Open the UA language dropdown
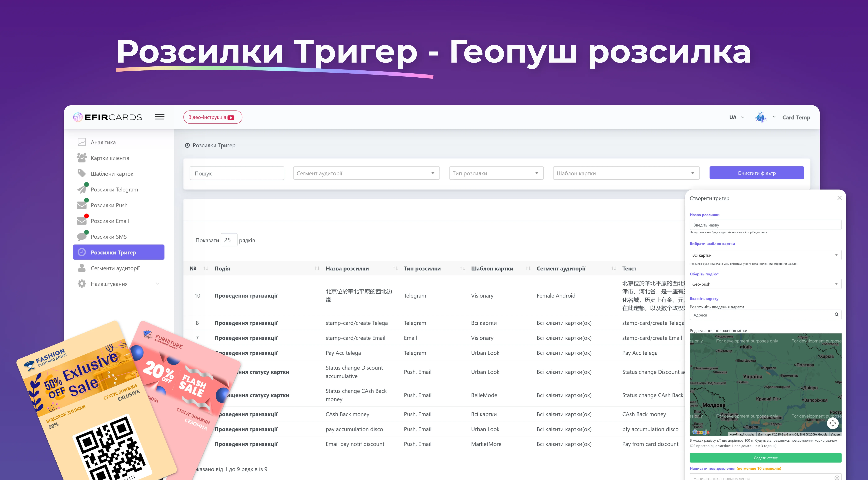Image resolution: width=868 pixels, height=480 pixels. 737,117
